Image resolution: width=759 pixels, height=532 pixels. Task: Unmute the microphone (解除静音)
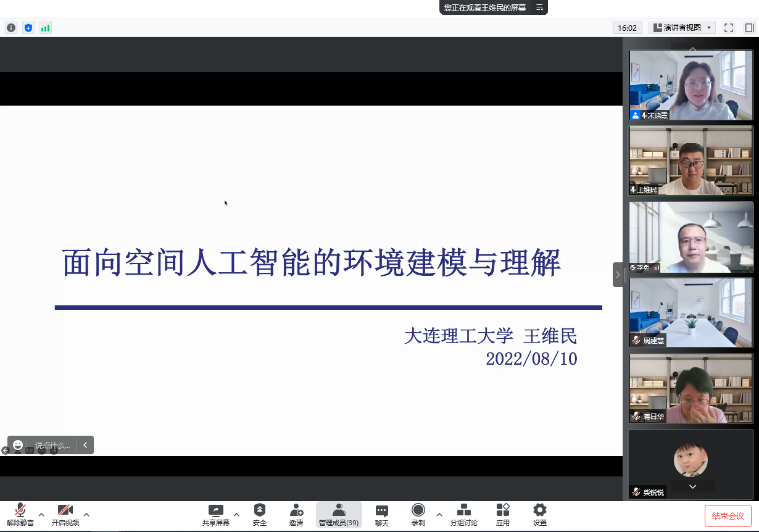pyautogui.click(x=20, y=515)
